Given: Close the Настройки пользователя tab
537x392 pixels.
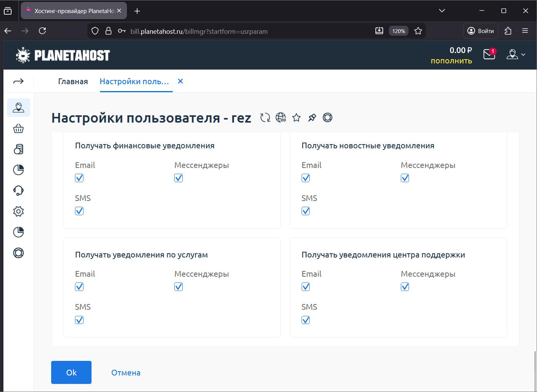Looking at the screenshot, I should [180, 81].
